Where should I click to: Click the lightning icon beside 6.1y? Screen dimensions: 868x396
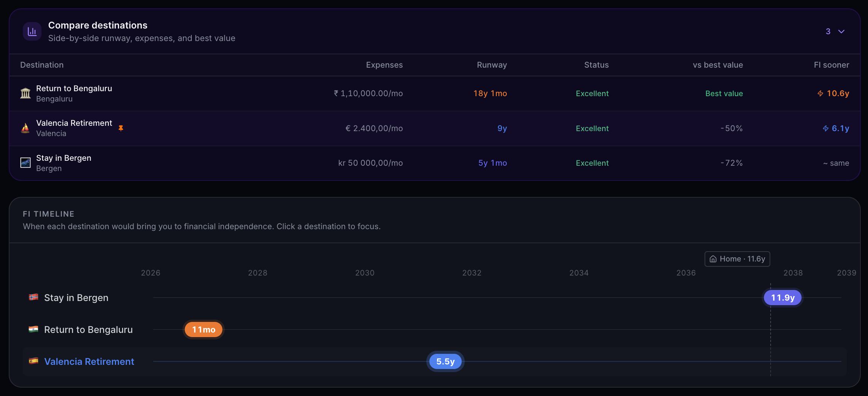[x=826, y=128]
